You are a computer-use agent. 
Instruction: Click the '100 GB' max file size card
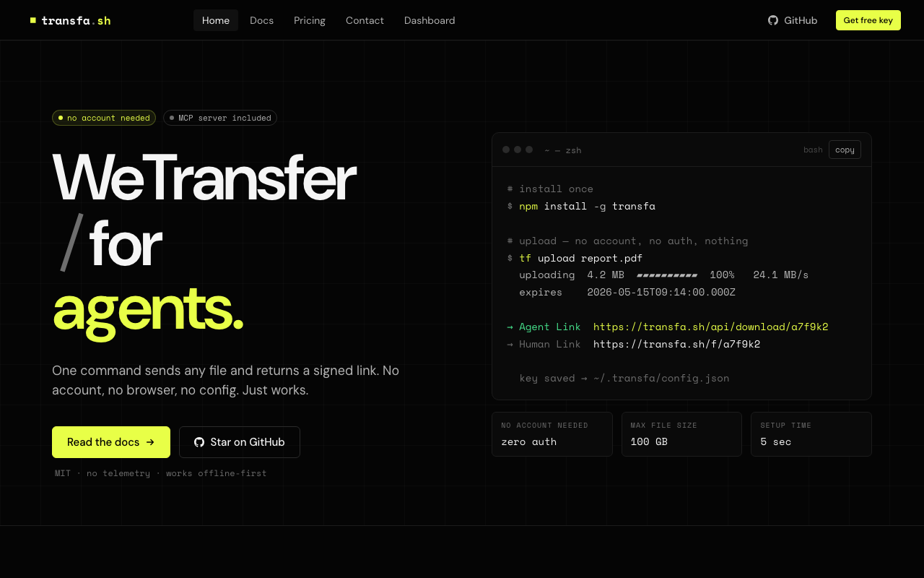point(681,434)
